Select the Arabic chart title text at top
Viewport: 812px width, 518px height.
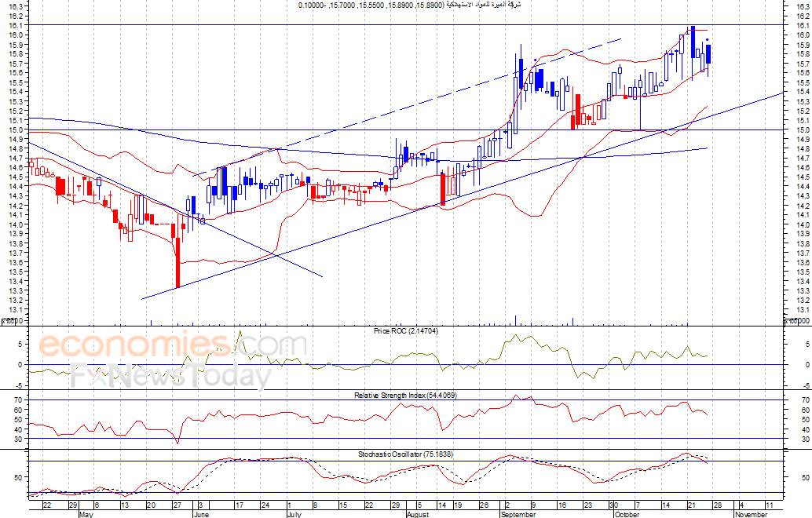point(484,5)
